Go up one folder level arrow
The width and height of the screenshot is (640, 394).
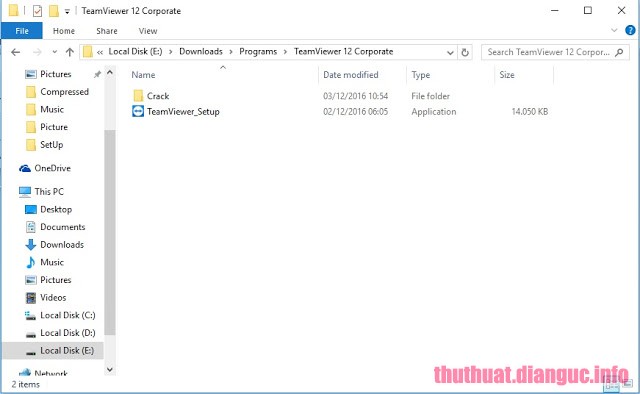[69, 52]
